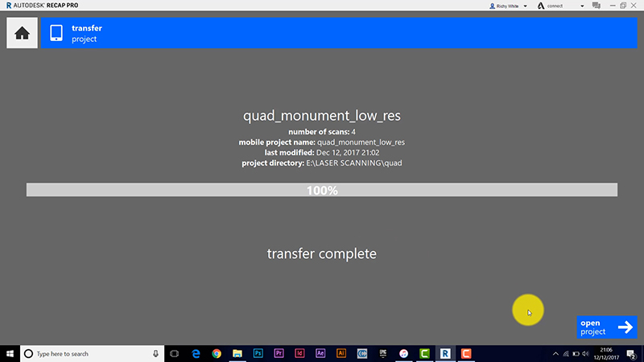Click the open project button
The height and width of the screenshot is (362, 644).
607,327
